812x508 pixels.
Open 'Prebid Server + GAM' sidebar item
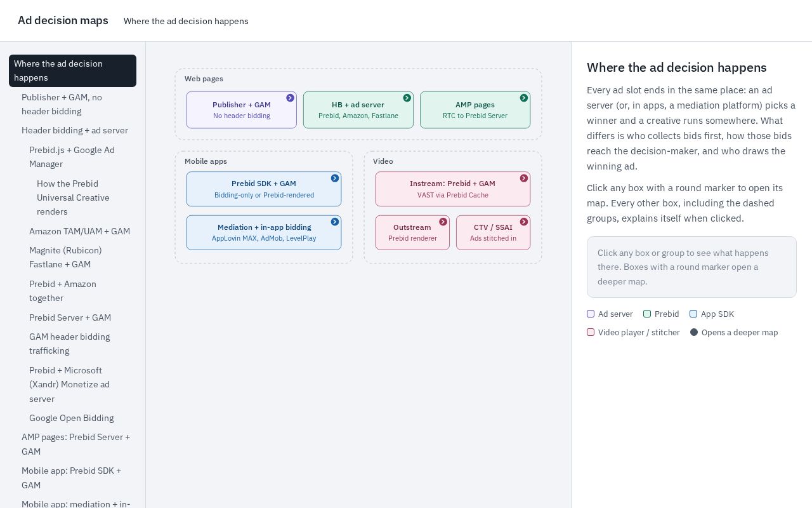pos(80,317)
